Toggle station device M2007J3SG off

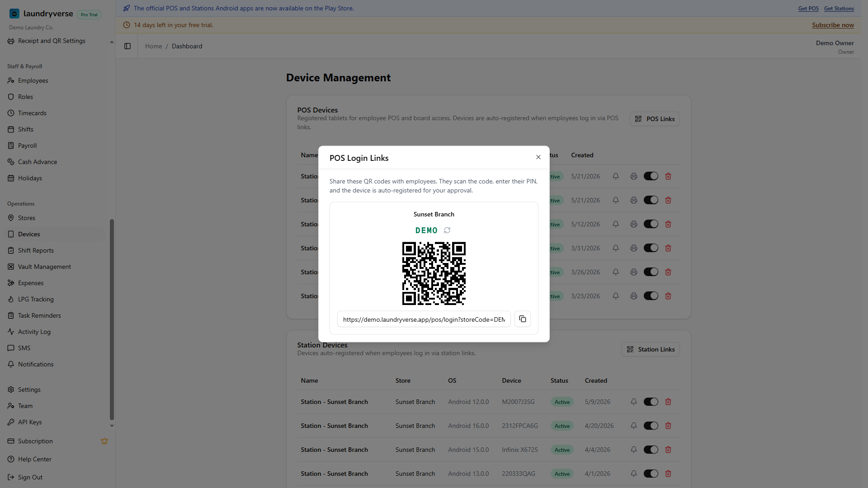[651, 402]
